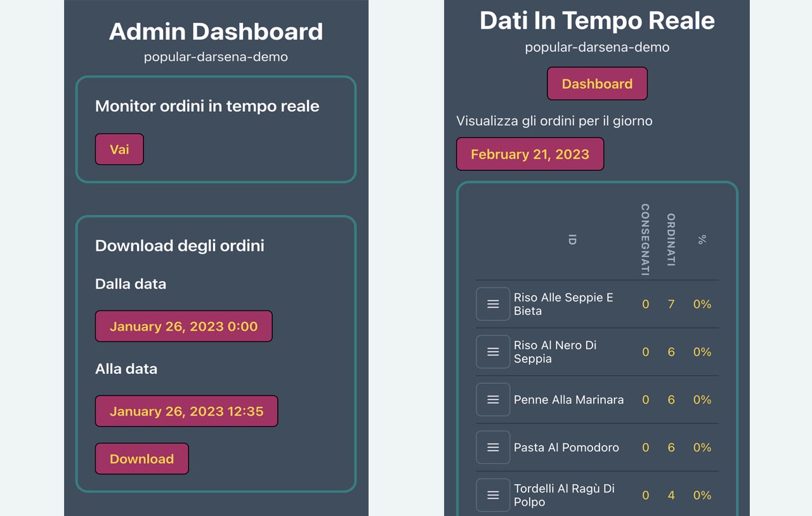Open the Dalla data January 26, 2023 0:00 picker
This screenshot has height=516, width=812.
(183, 326)
